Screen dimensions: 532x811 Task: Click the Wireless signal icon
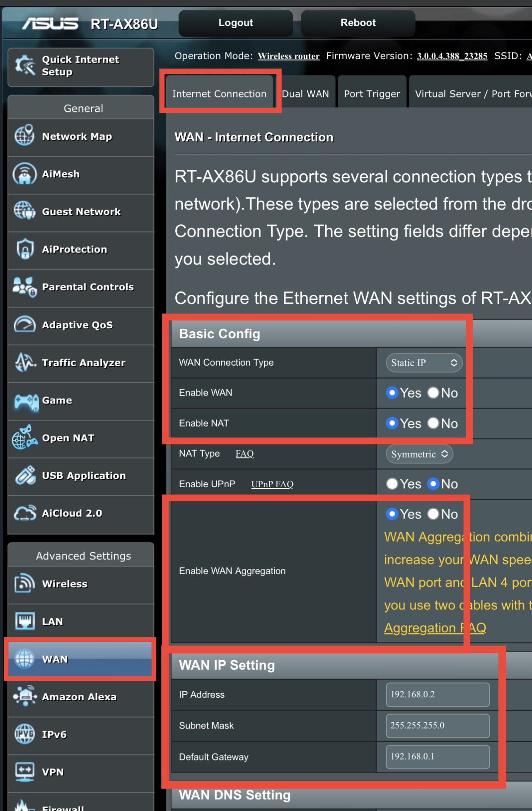25,583
